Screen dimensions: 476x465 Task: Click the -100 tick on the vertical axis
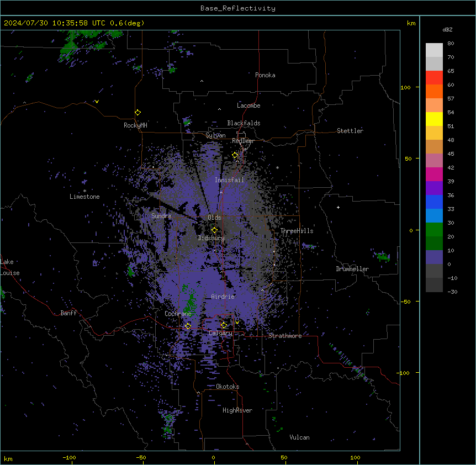coord(404,373)
